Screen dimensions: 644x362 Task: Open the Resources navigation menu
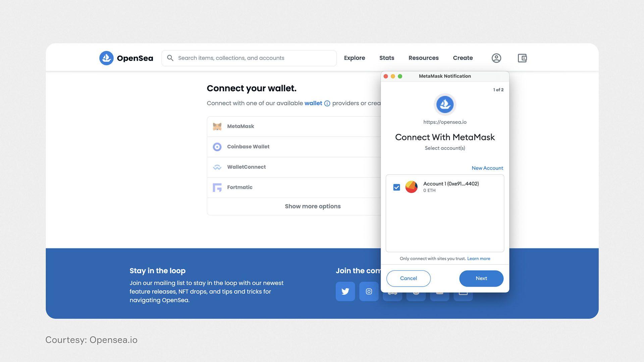coord(424,57)
